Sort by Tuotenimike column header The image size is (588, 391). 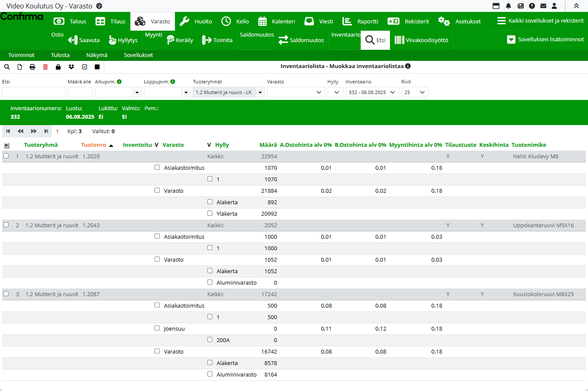pos(529,145)
